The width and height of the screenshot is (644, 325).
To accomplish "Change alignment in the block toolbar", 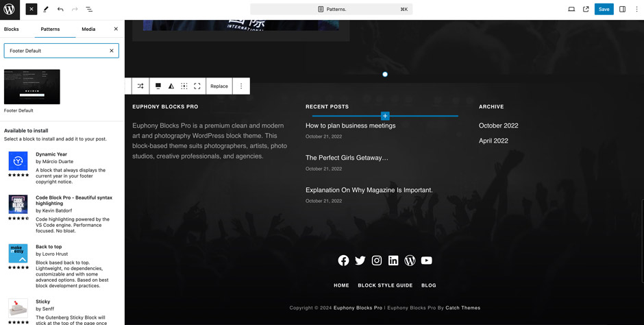I will click(x=158, y=86).
